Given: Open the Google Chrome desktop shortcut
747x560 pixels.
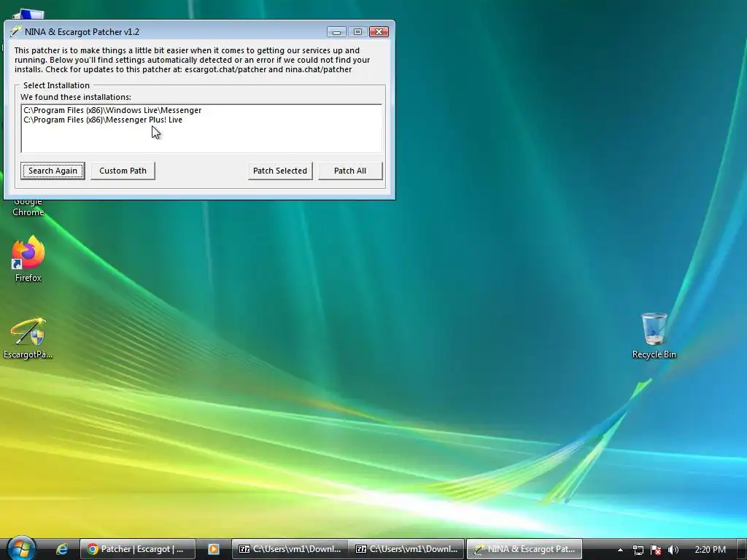Looking at the screenshot, I should (28, 207).
